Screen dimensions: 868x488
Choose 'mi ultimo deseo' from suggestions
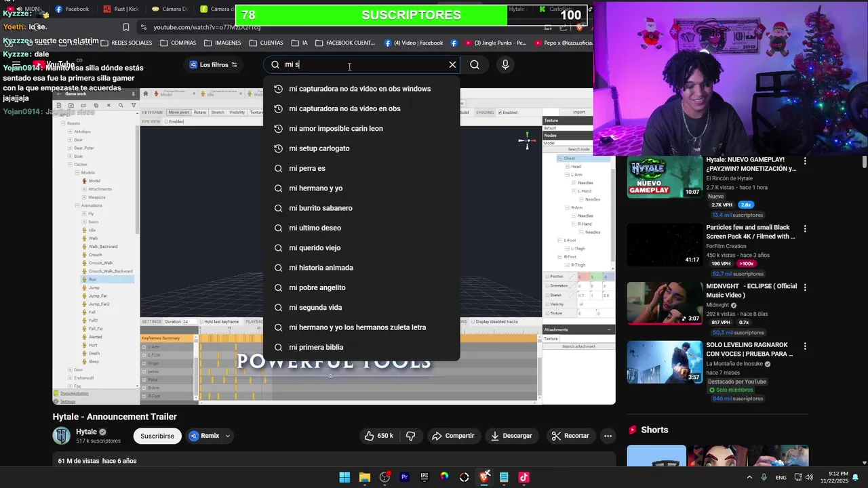point(361,228)
